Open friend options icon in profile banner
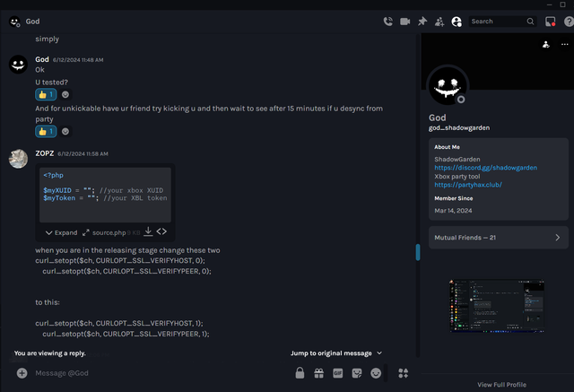 coord(546,44)
